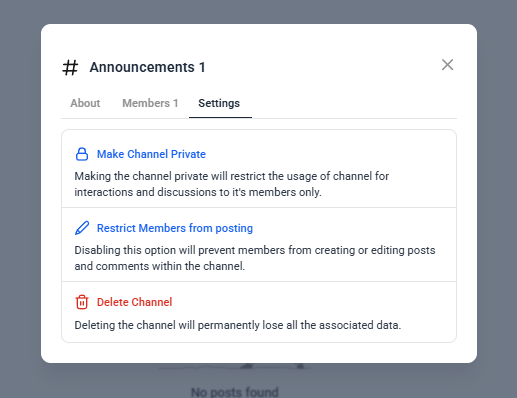The height and width of the screenshot is (398, 517).
Task: Open the Members 1 tab
Action: [150, 103]
